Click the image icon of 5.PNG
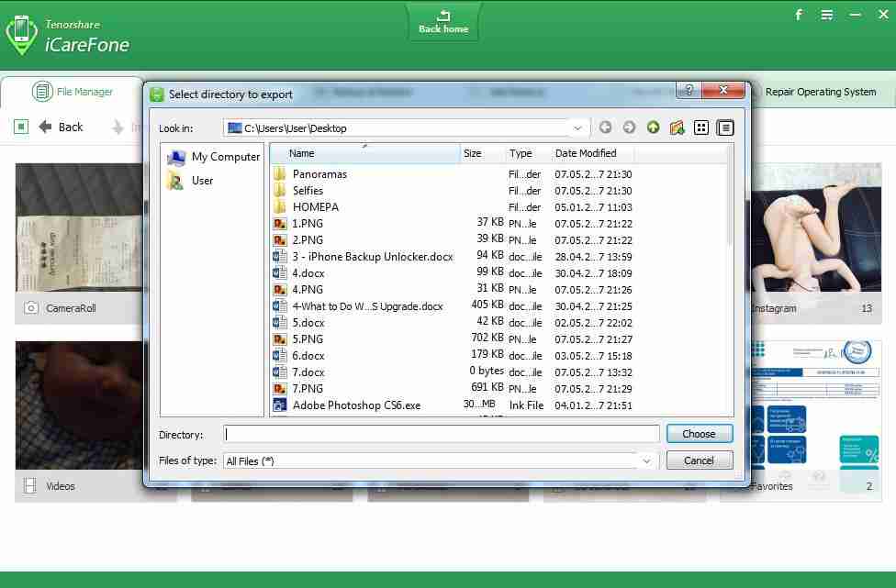Image resolution: width=896 pixels, height=588 pixels. (279, 339)
